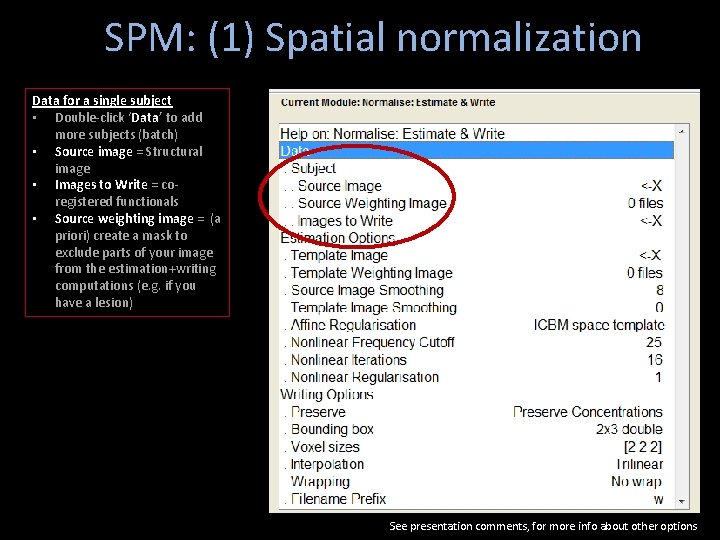Select the Source Image Smoothing row
Screen dimensions: 720x540
click(x=477, y=290)
